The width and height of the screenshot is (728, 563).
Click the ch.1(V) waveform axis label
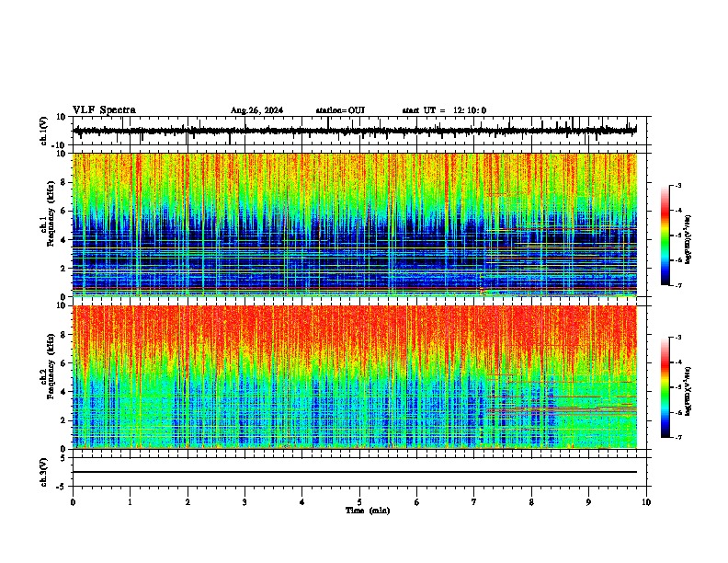pos(43,131)
